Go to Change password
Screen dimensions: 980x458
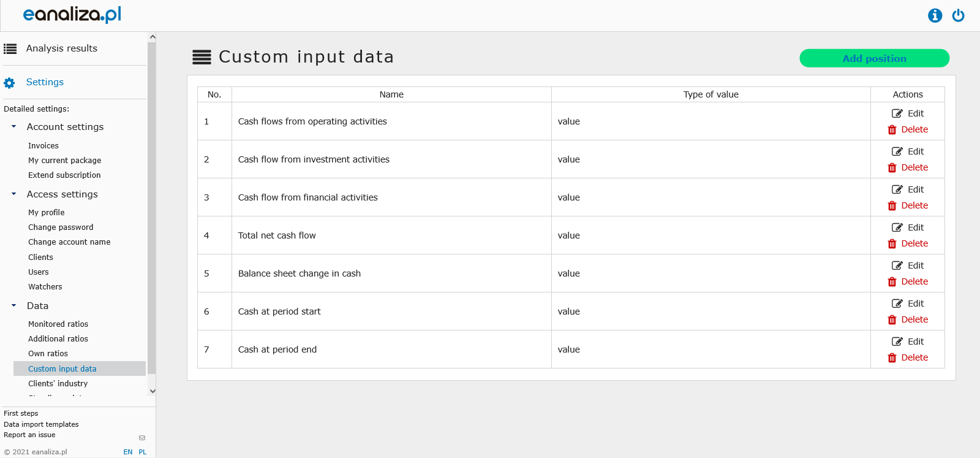pyautogui.click(x=61, y=227)
